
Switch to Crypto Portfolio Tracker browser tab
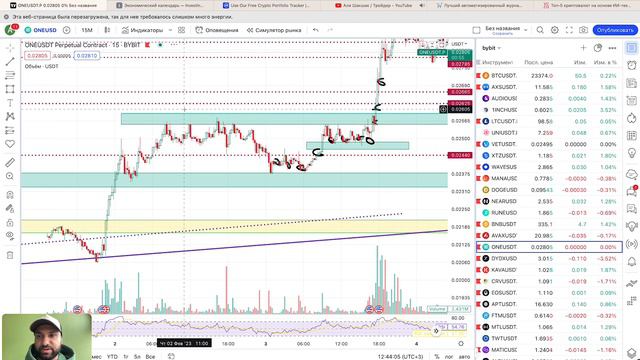pyautogui.click(x=266, y=5)
